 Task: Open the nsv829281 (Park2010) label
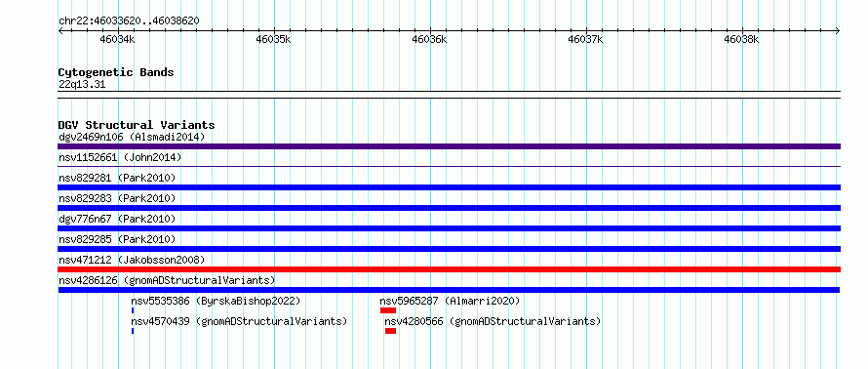coord(117,178)
